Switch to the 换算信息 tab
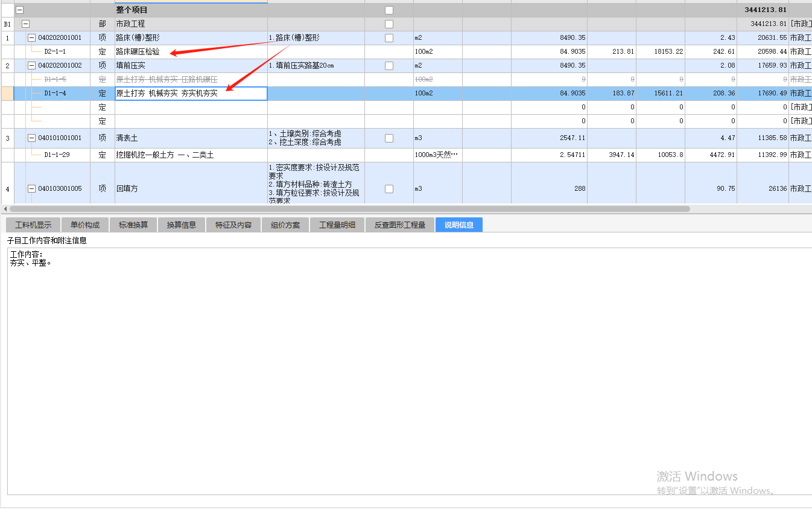 (x=182, y=225)
